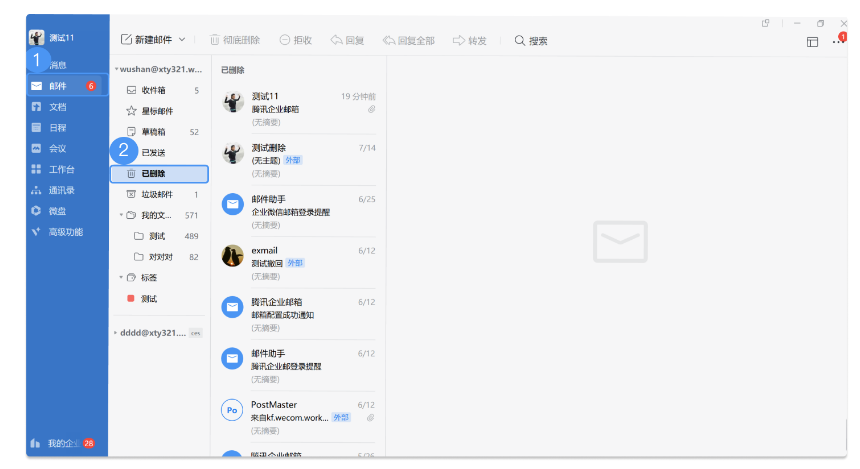860x469 pixels.
Task: Click the 高级功能 icon
Action: click(x=36, y=231)
